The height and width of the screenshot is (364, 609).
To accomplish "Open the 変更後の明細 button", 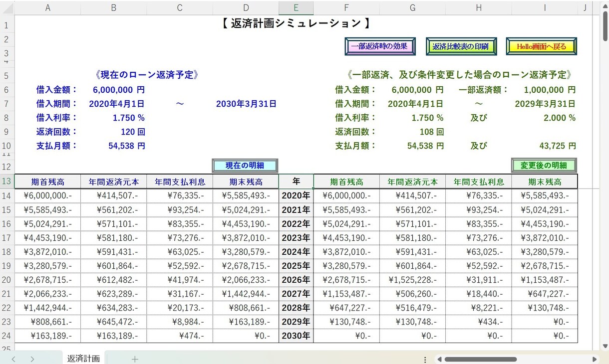I will pos(544,166).
